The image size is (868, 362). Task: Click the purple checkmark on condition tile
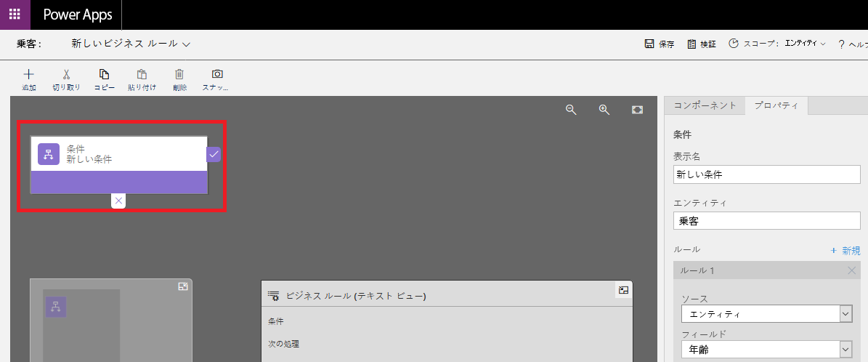point(214,155)
